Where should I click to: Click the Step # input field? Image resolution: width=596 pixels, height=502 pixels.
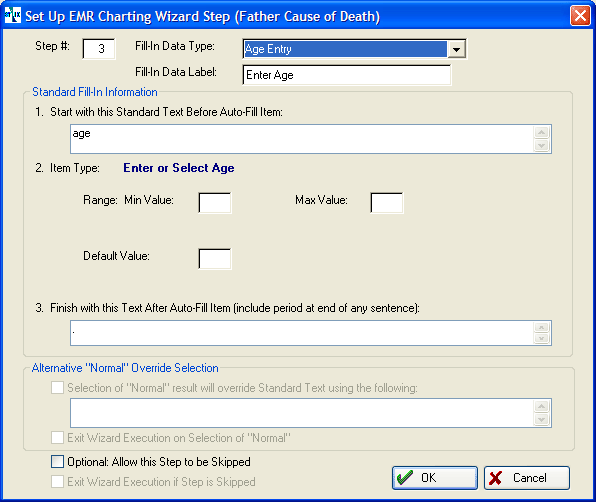coord(99,49)
